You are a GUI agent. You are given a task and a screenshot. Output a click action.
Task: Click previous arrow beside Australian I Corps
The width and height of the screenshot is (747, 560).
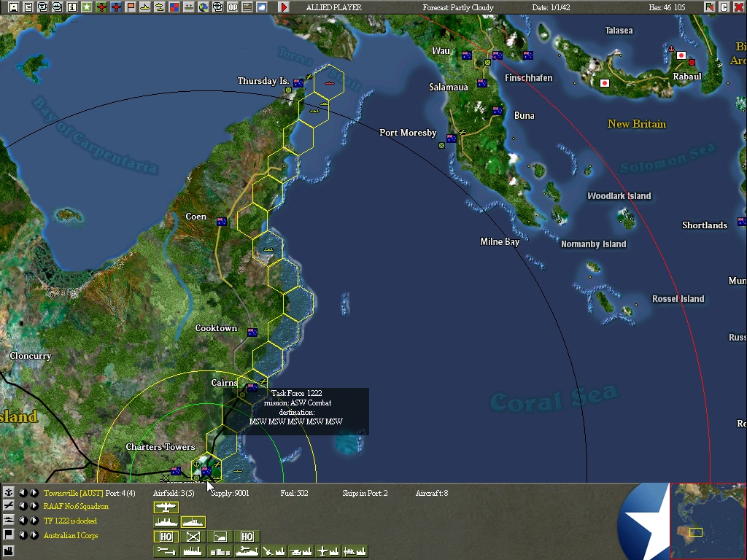[23, 534]
